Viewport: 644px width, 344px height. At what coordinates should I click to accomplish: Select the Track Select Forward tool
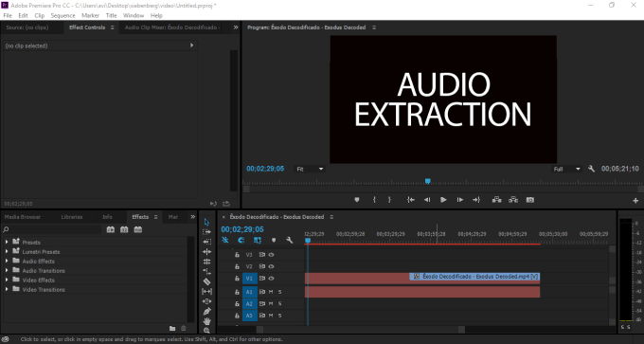point(206,232)
